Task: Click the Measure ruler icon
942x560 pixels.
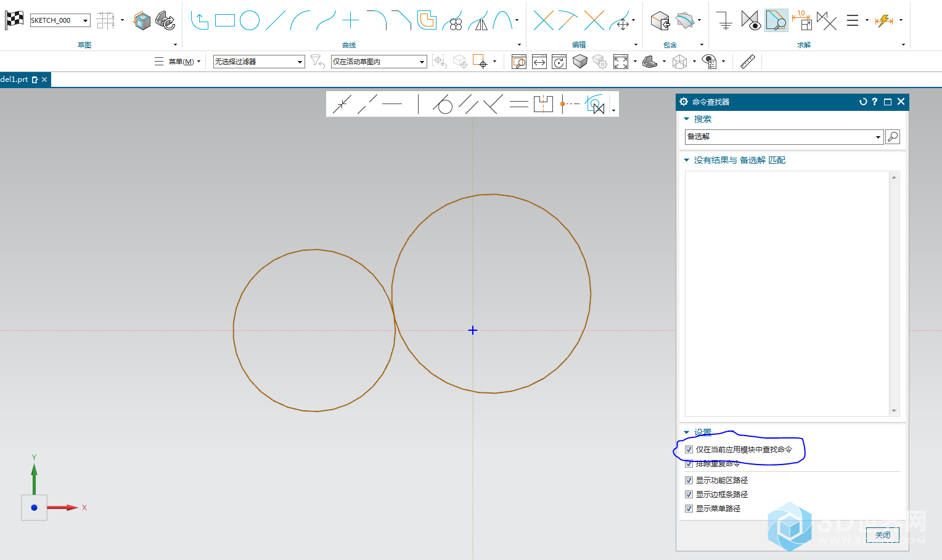Action: click(x=747, y=62)
